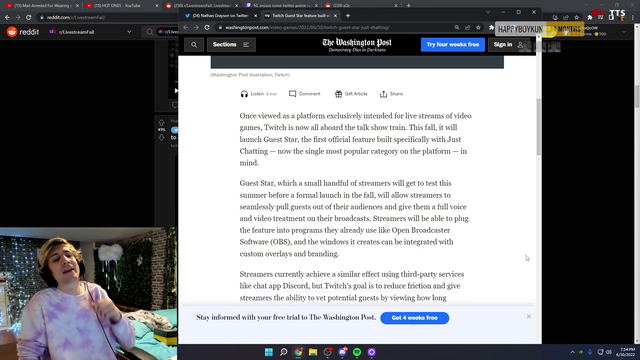
Task: Switch to r/LivestreamFail tab in back window
Action: pyautogui.click(x=202, y=6)
